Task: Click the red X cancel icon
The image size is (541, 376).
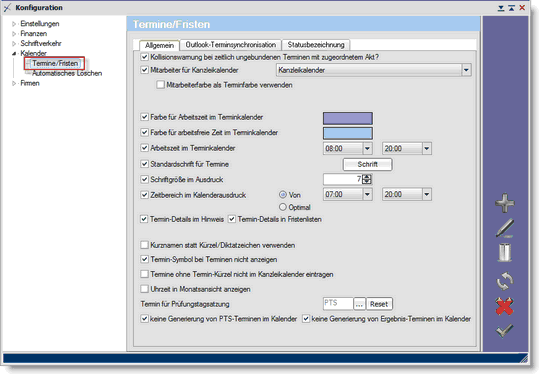Action: click(x=505, y=306)
